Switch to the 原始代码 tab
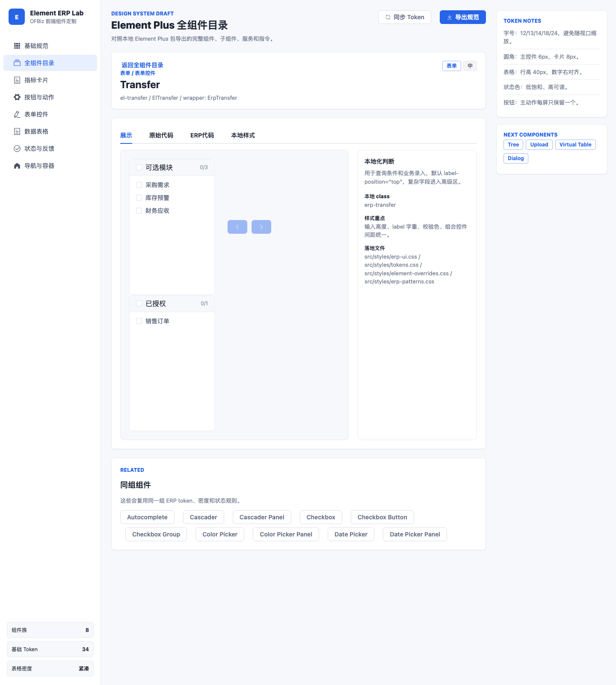Image resolution: width=616 pixels, height=685 pixels. pos(161,135)
